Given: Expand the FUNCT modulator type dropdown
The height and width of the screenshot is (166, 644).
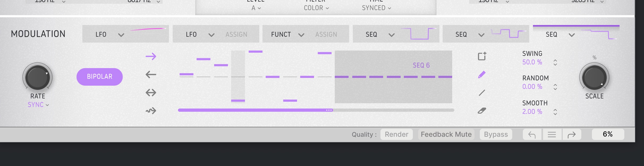Looking at the screenshot, I should click(301, 35).
